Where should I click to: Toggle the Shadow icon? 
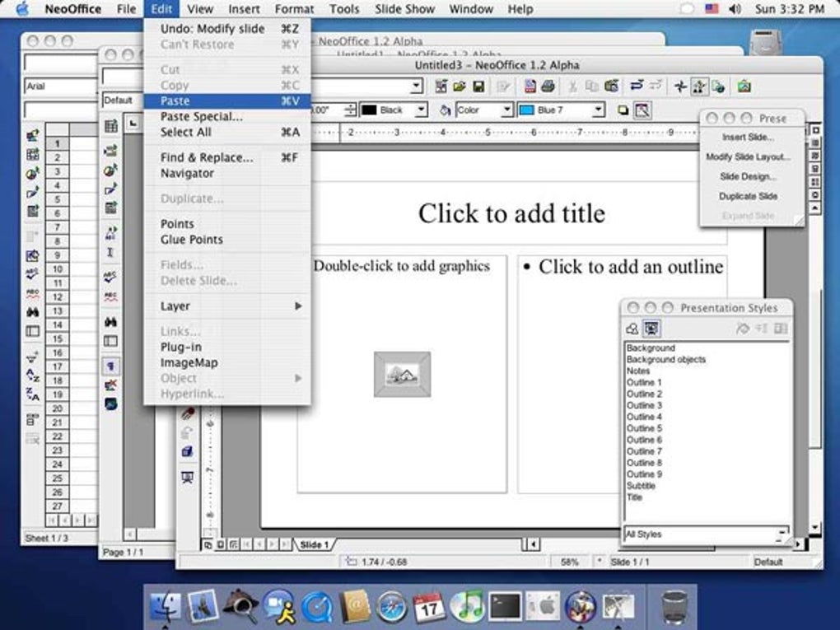coord(623,110)
